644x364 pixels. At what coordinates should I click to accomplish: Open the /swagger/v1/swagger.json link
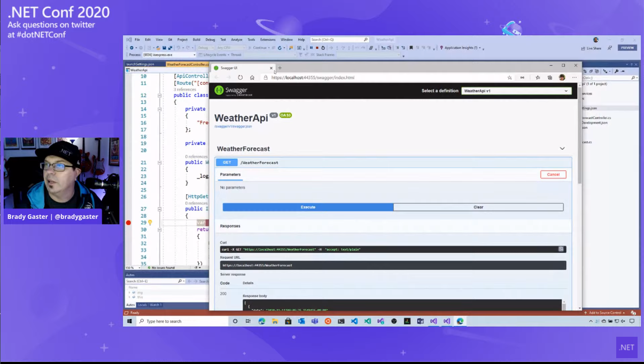point(233,127)
